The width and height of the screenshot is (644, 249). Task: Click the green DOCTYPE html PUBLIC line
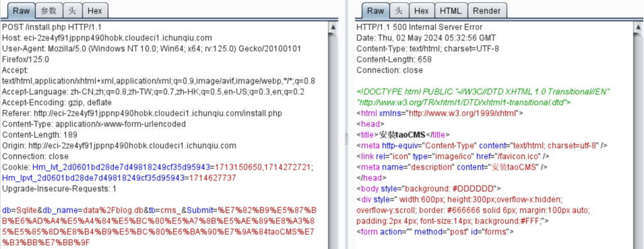point(484,92)
